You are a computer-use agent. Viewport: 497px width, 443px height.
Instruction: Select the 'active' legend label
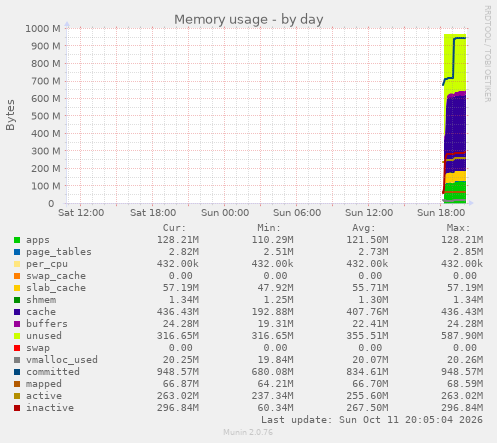(44, 396)
